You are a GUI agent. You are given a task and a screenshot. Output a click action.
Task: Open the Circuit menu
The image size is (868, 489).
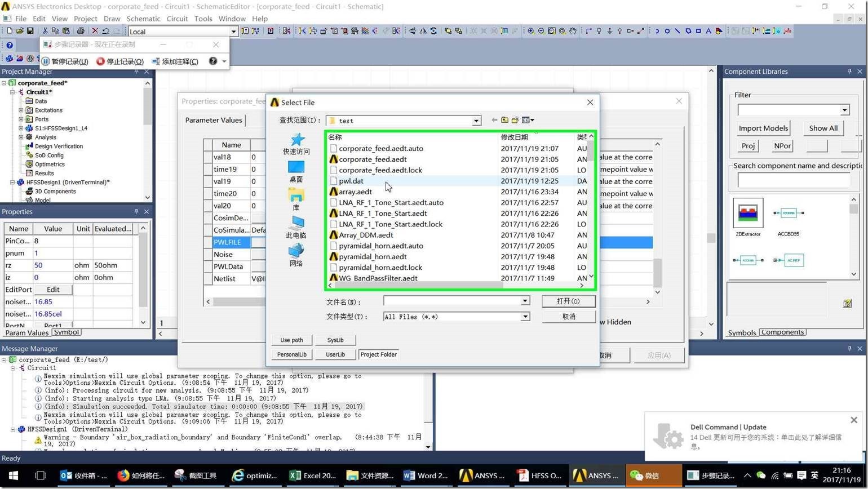[177, 19]
